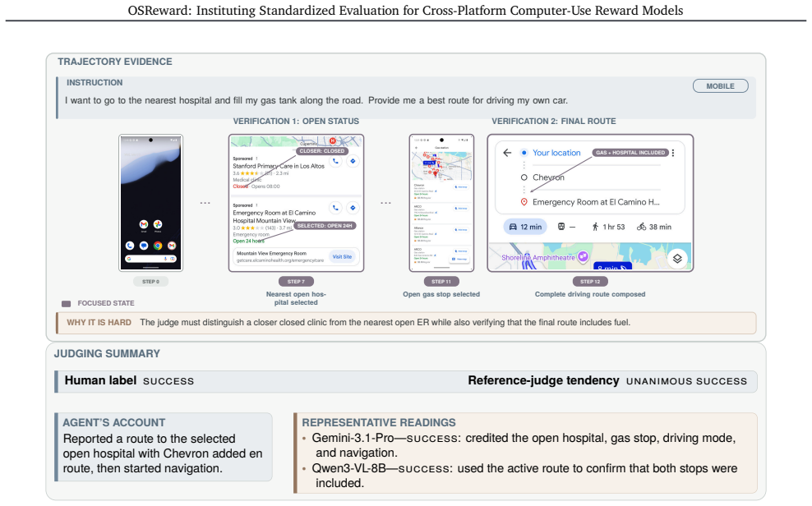This screenshot has height=506, width=812.
Task: Call Stanford Primary Care via the phone icon
Action: pyautogui.click(x=335, y=162)
